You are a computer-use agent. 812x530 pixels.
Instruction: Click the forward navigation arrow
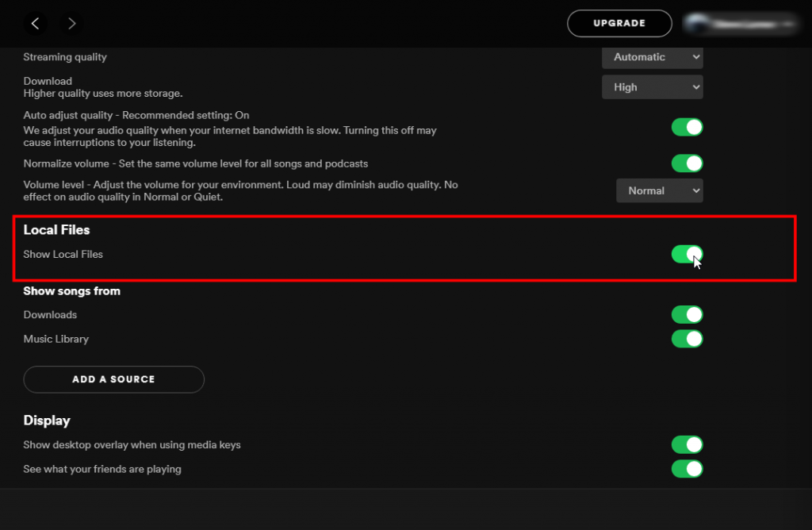71,23
